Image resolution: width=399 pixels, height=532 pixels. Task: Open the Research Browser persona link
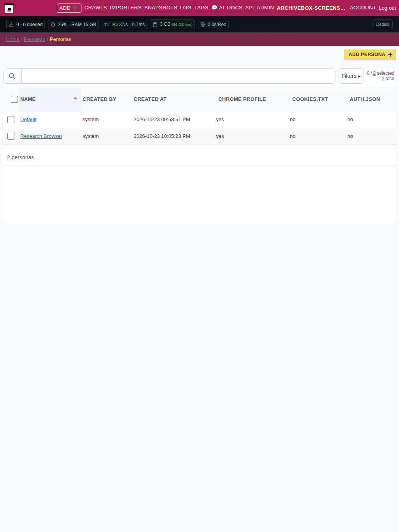coord(41,136)
